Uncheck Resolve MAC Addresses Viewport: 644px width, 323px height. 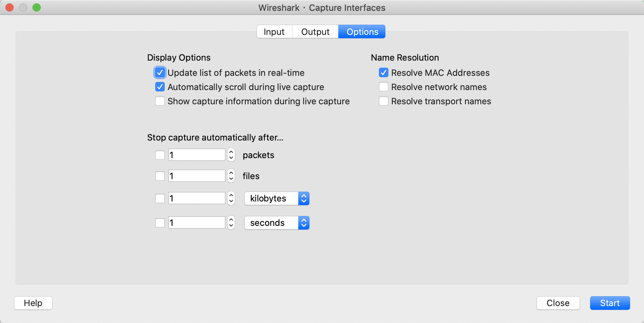[384, 73]
